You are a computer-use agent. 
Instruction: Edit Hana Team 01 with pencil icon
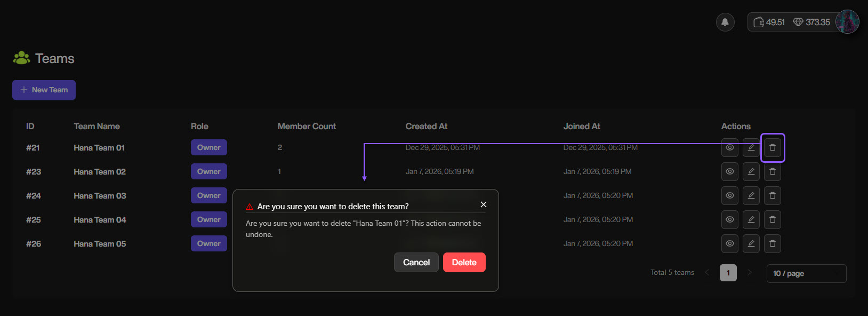coord(751,147)
